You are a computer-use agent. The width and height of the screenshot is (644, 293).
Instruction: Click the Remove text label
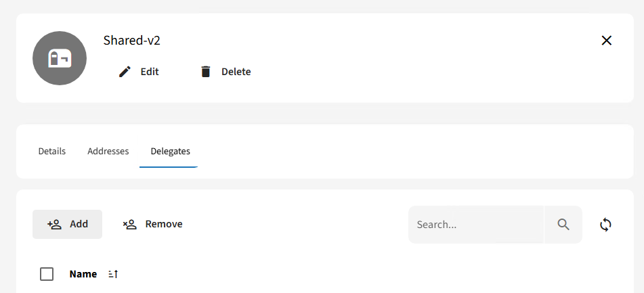coord(164,224)
